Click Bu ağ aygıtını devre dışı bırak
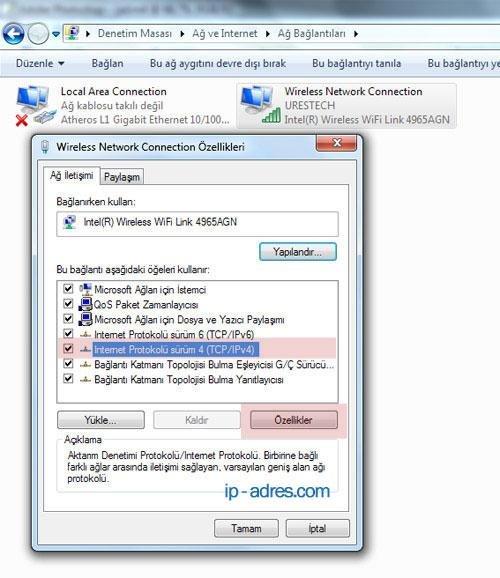 coord(218,63)
